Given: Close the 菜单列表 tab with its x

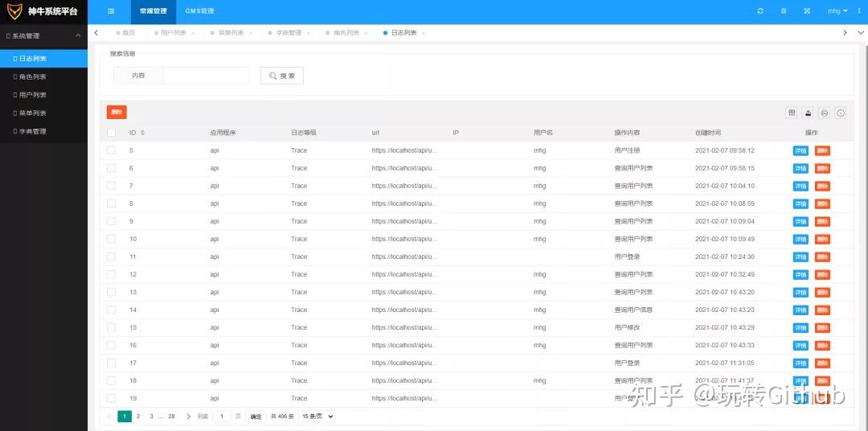Looking at the screenshot, I should click(250, 33).
